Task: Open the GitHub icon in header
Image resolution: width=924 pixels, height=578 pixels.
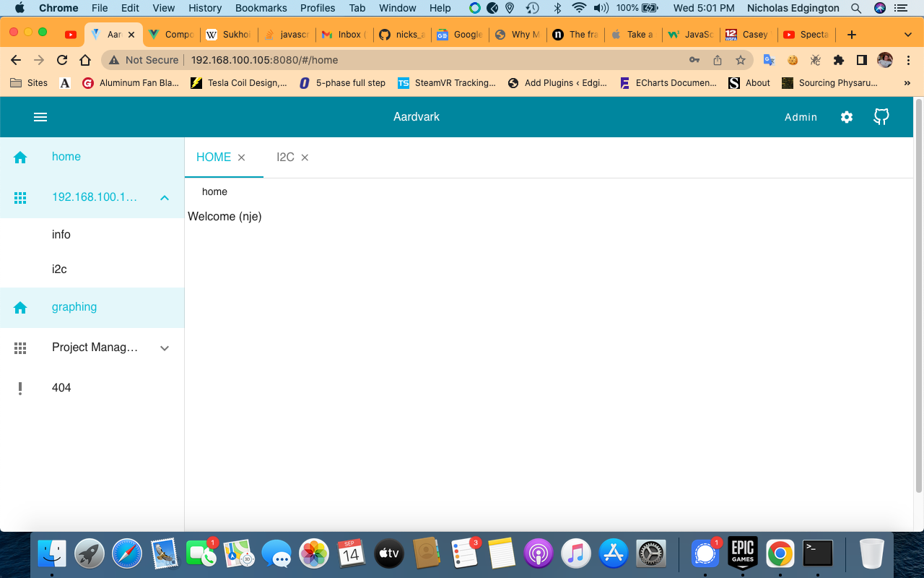Action: click(881, 117)
